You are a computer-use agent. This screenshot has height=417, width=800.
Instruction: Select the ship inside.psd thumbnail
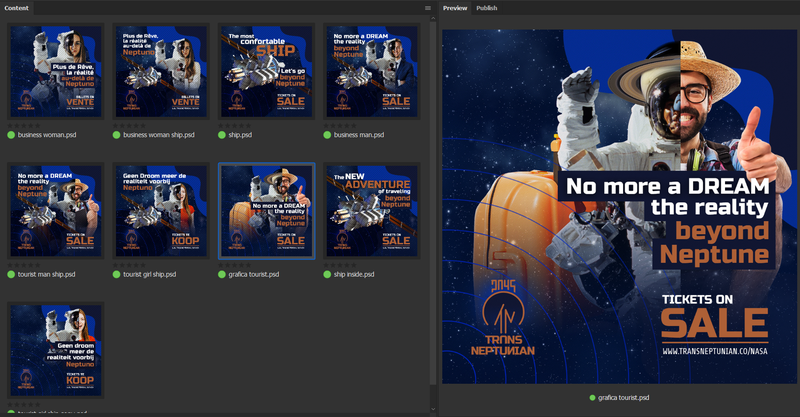pos(372,211)
